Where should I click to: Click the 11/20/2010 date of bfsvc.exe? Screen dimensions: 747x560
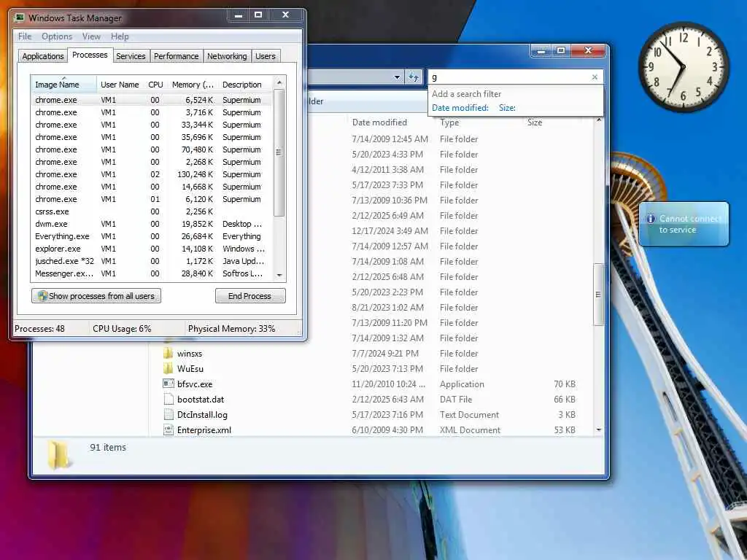point(388,384)
